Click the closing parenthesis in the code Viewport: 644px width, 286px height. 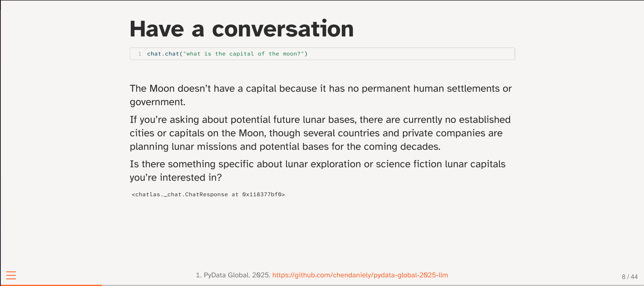[306, 54]
